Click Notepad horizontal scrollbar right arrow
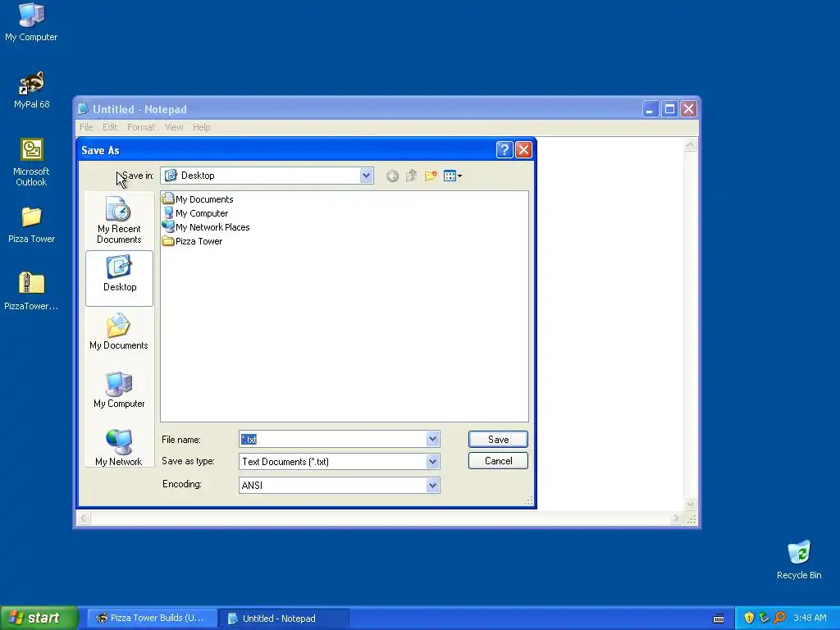The height and width of the screenshot is (630, 840). click(677, 518)
